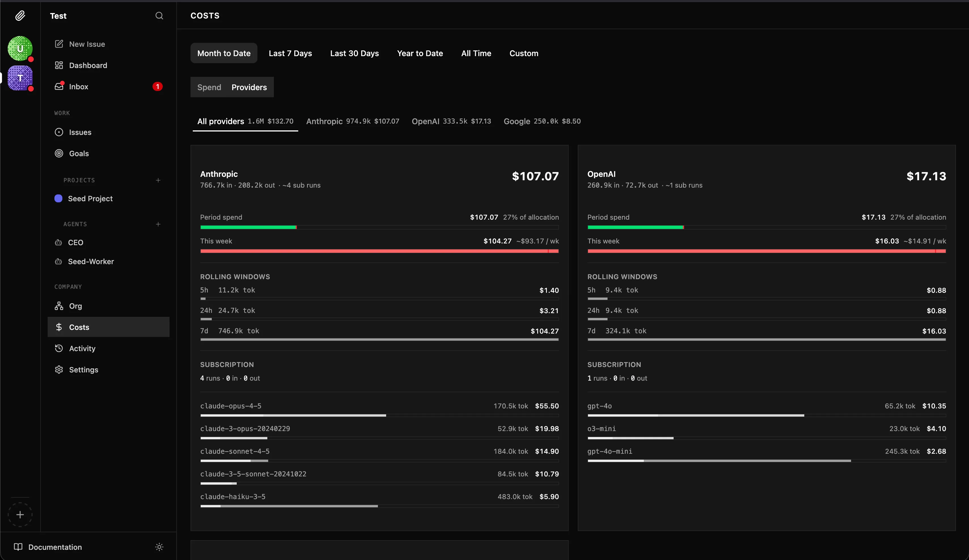Open Settings from the sidebar
Viewport: 969px width, 560px height.
(108, 369)
